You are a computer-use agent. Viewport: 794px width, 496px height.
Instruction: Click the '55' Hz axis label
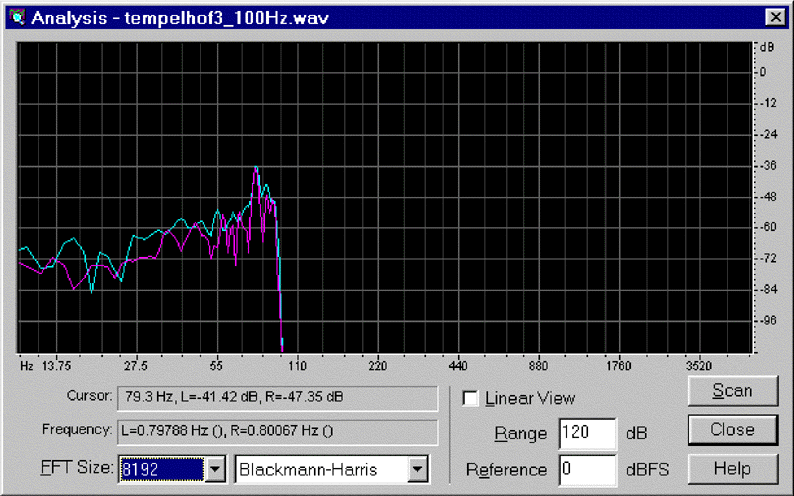217,366
